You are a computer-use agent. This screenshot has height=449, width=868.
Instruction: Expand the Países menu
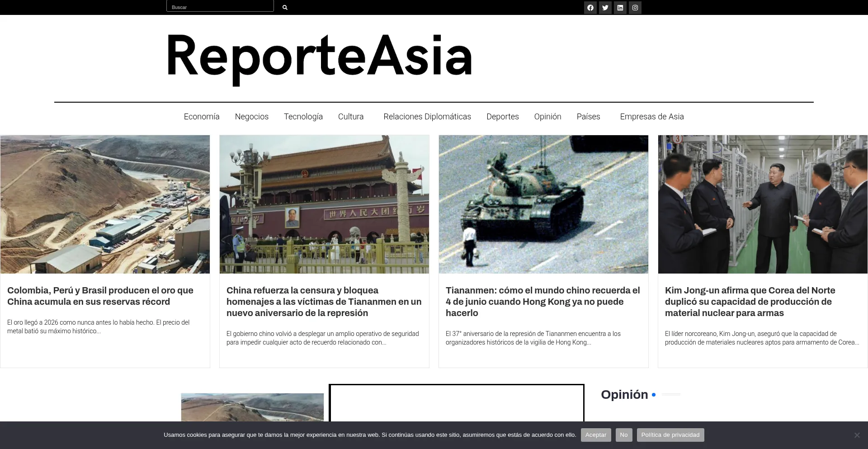click(x=589, y=117)
